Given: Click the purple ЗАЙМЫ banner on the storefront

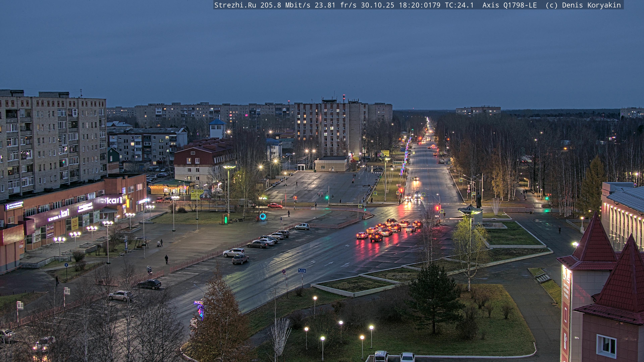Looking at the screenshot, I should [50, 231].
